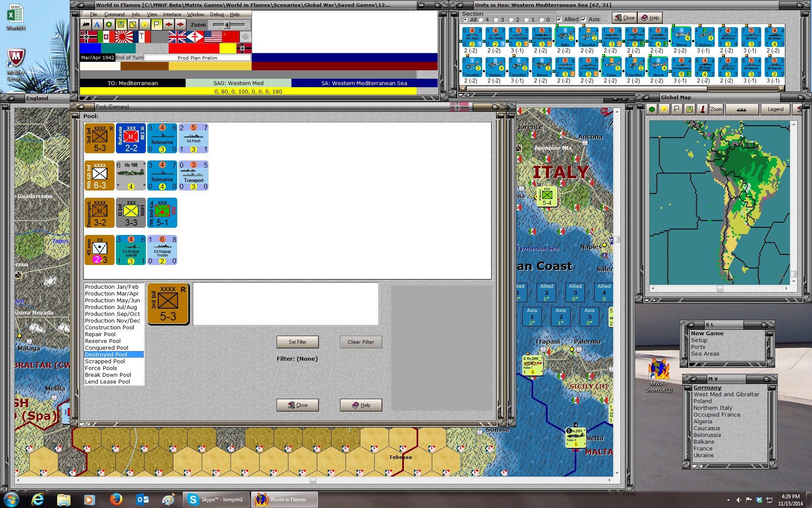Click the red right arrow toolbar icon
Image resolution: width=812 pixels, height=508 pixels.
pos(181,25)
